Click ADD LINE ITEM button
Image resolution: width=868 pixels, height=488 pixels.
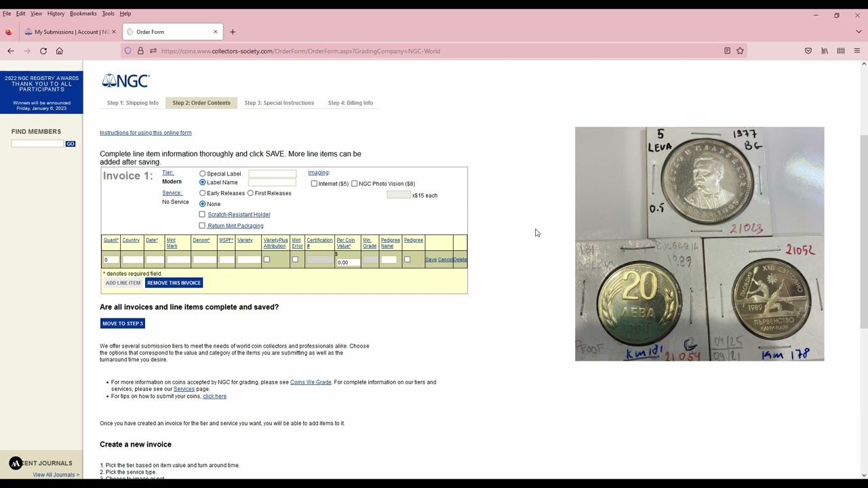(123, 283)
